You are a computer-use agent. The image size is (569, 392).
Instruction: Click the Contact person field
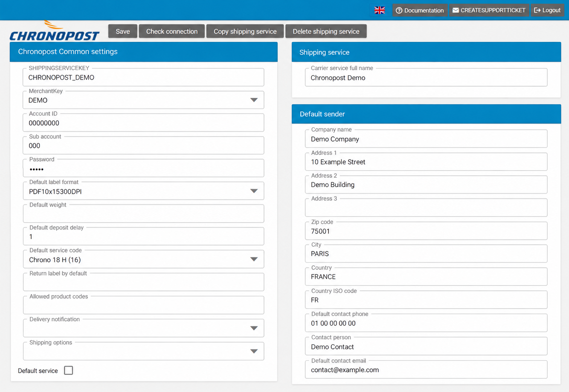426,346
